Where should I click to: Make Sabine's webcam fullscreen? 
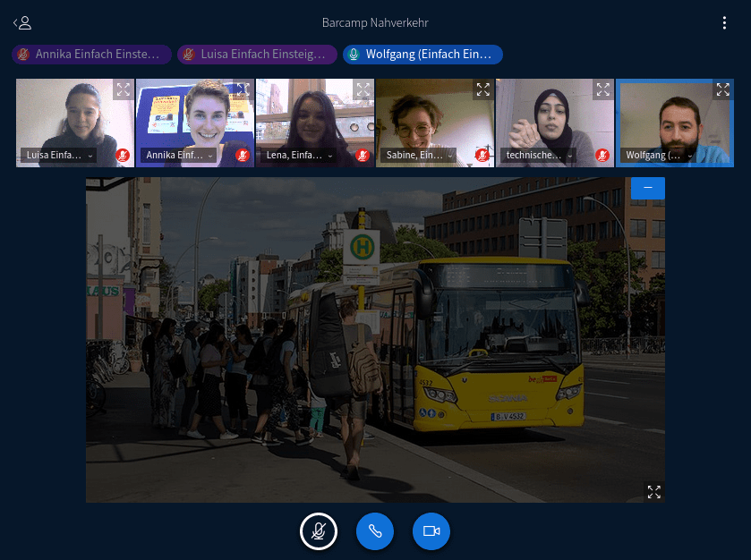pyautogui.click(x=482, y=89)
